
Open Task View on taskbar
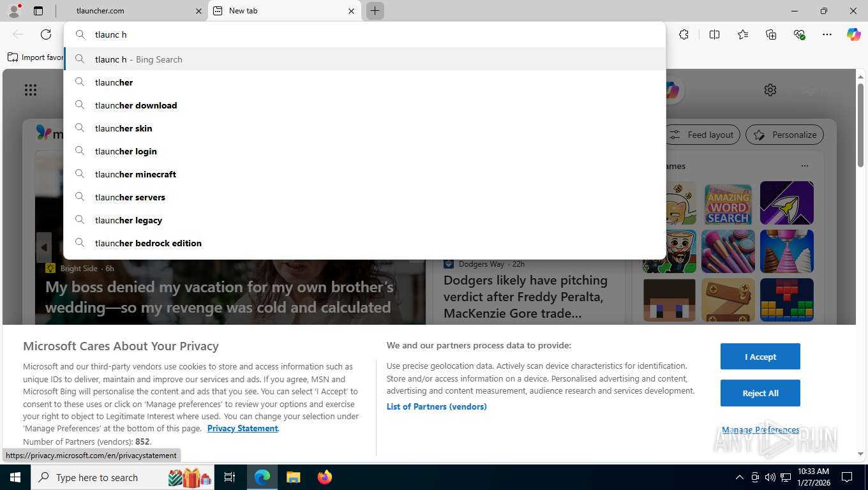click(x=230, y=477)
